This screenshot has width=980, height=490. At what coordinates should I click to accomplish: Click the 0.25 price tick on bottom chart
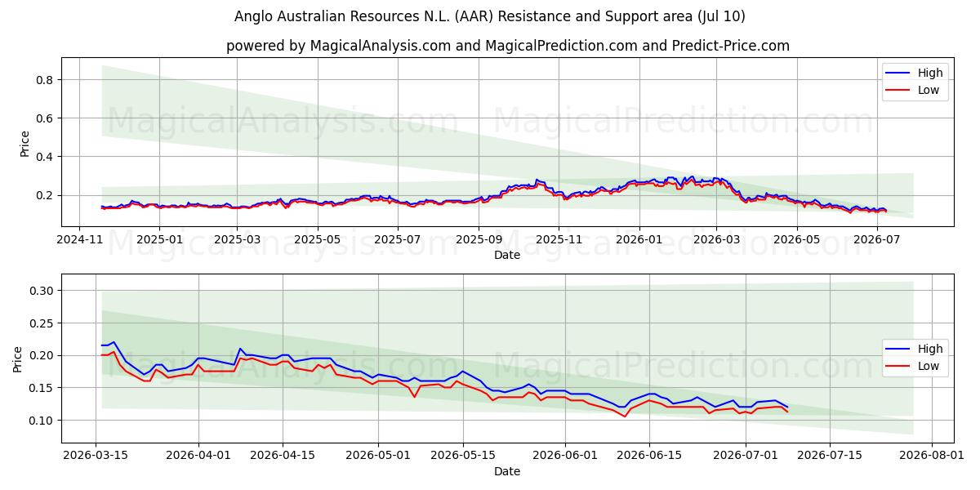pyautogui.click(x=41, y=323)
